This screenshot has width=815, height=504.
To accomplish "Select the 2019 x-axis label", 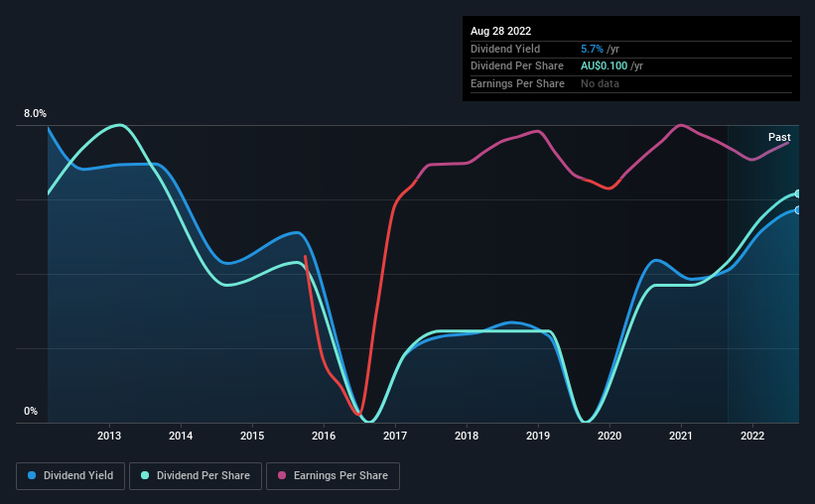I will [x=538, y=436].
